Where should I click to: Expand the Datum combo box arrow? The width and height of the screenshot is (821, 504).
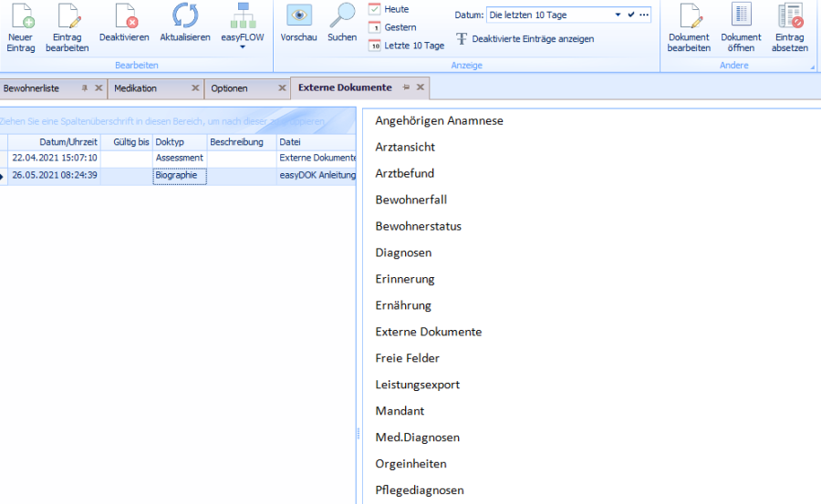(618, 15)
